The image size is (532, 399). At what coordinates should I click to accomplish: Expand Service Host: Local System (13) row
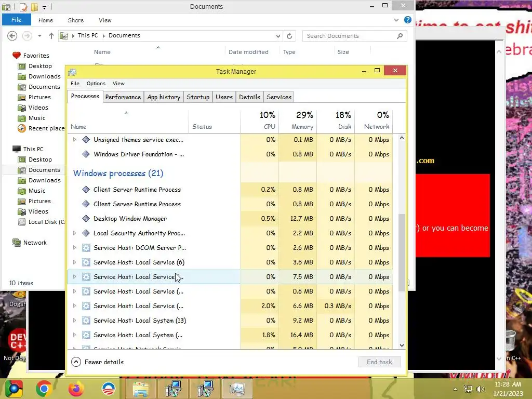74,320
